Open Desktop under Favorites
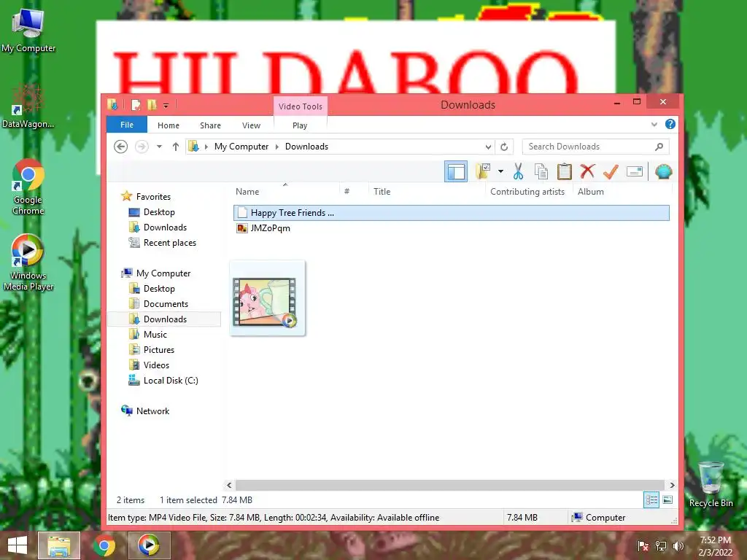This screenshot has width=747, height=560. click(159, 212)
